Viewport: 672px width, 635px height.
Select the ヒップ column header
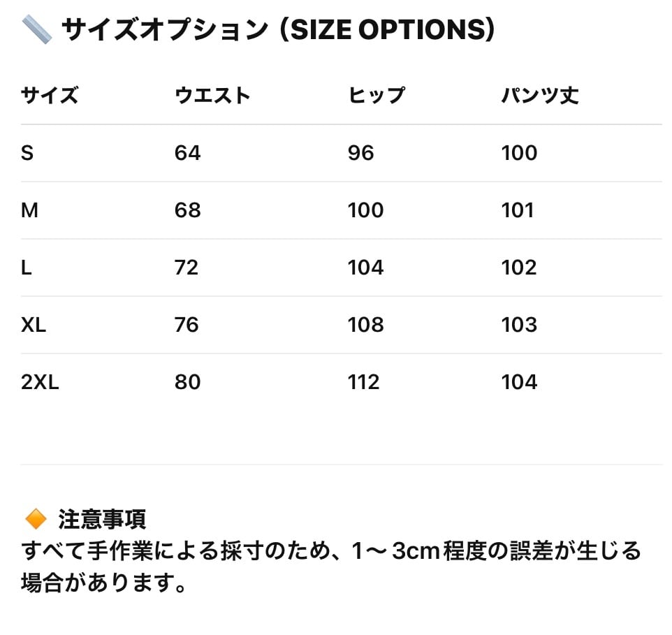[x=376, y=96]
